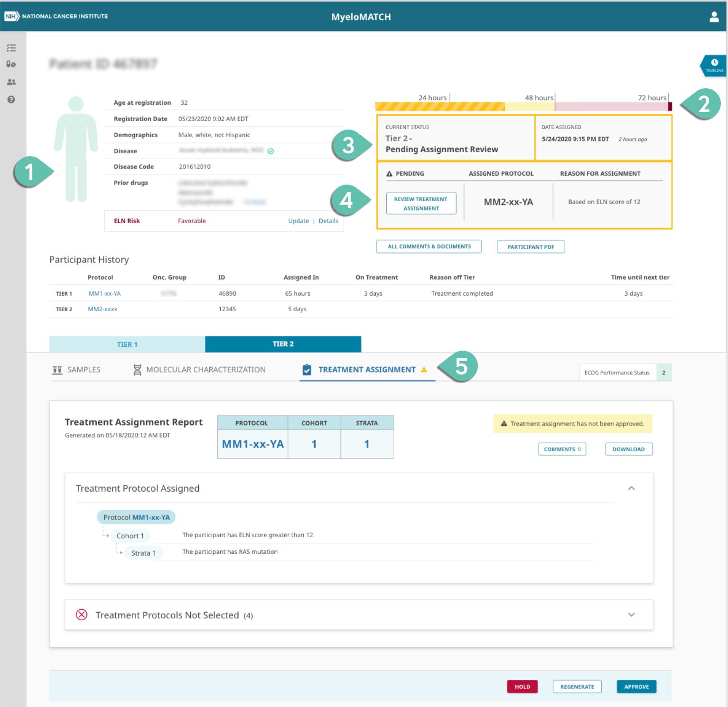728x707 pixels.
Task: Open the Timeline clock panel
Action: tap(714, 65)
